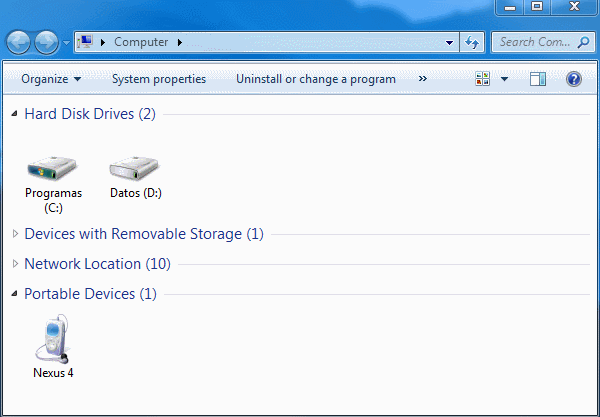600x417 pixels.
Task: Open the view options dropdown arrow
Action: pos(504,79)
